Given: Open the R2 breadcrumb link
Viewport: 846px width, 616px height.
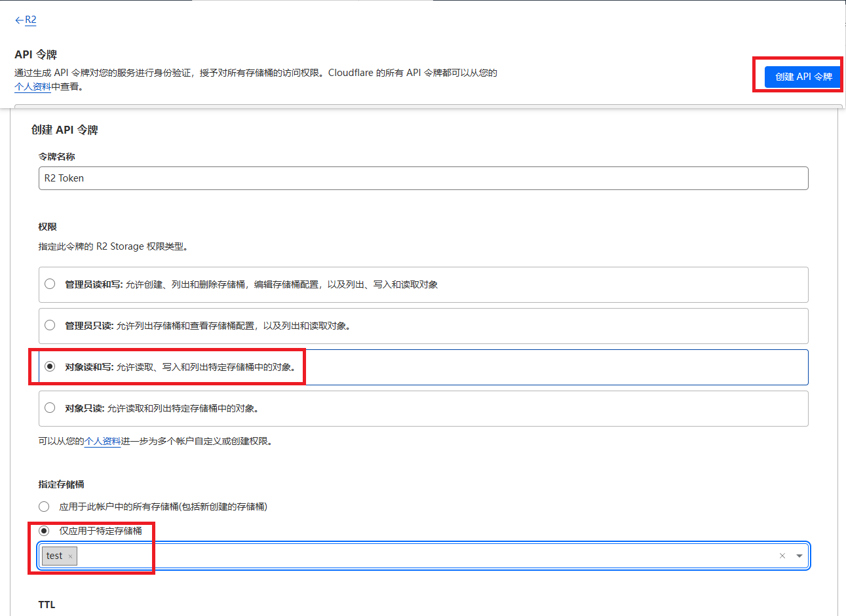Looking at the screenshot, I should click(31, 20).
